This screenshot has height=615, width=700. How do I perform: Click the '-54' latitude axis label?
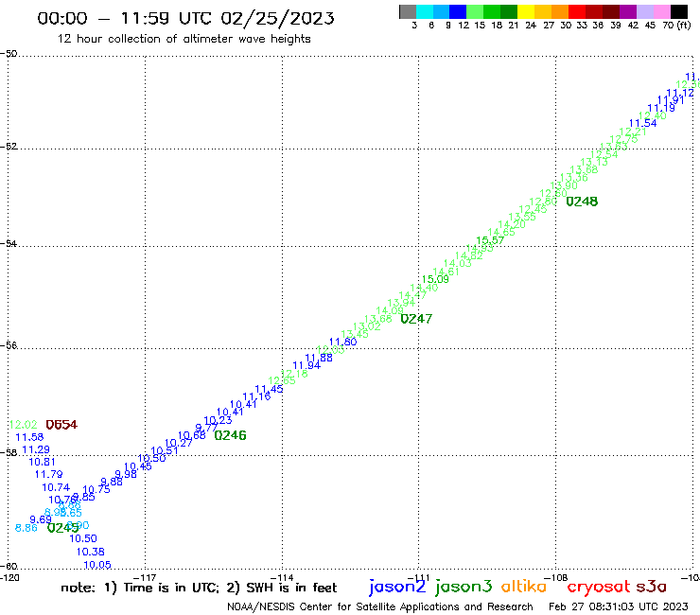[x=9, y=243]
